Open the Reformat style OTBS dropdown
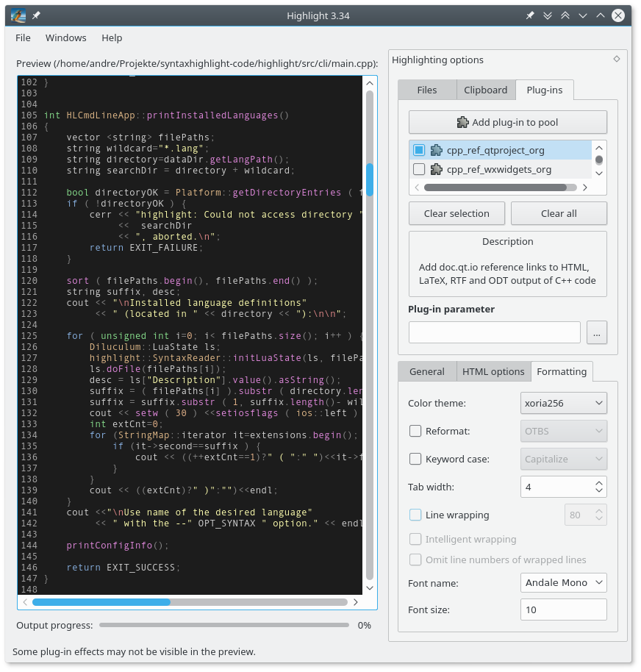 click(x=563, y=431)
